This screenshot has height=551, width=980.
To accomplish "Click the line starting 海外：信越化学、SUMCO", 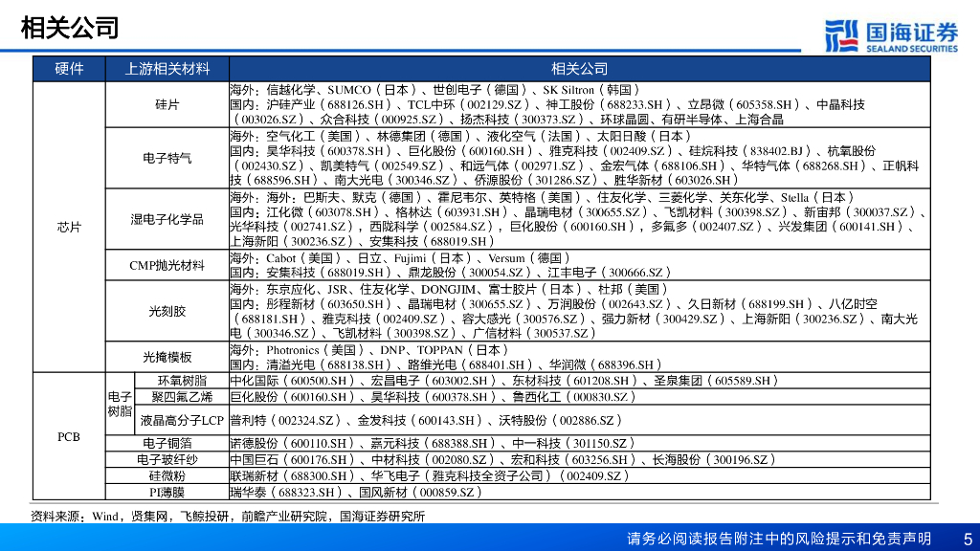I will (x=435, y=90).
